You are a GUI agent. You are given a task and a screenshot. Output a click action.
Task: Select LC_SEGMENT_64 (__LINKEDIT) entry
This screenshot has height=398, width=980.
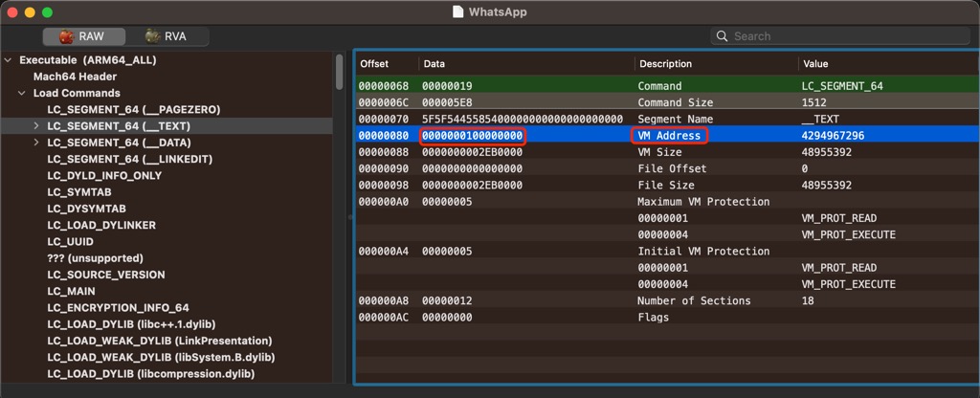(x=130, y=160)
